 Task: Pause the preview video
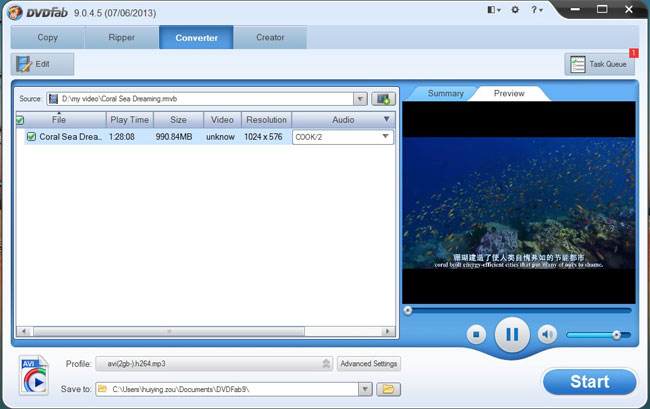(x=512, y=334)
